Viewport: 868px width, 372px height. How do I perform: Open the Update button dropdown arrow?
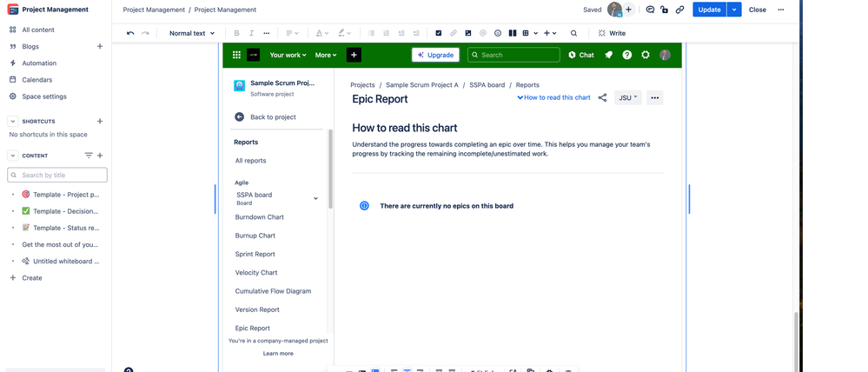[734, 10]
